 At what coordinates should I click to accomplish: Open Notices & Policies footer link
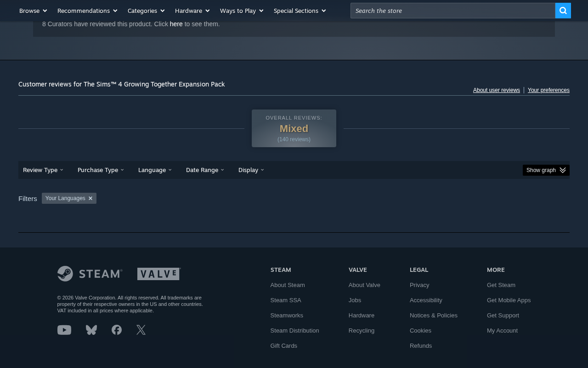(434, 316)
